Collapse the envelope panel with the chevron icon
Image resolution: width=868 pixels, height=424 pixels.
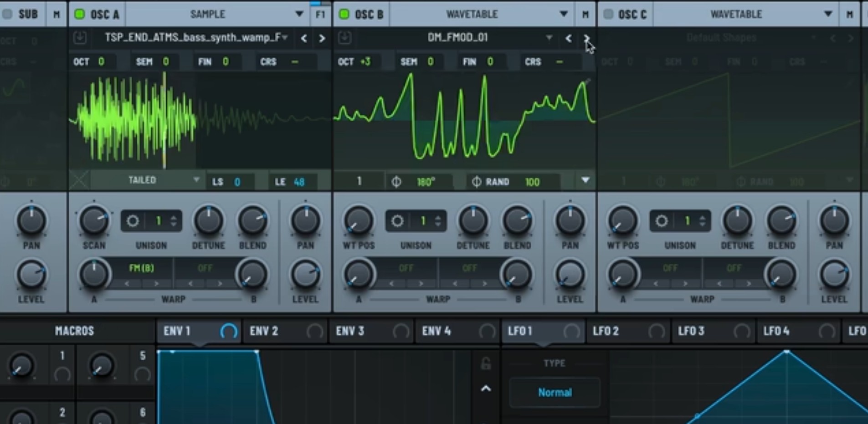pyautogui.click(x=486, y=388)
